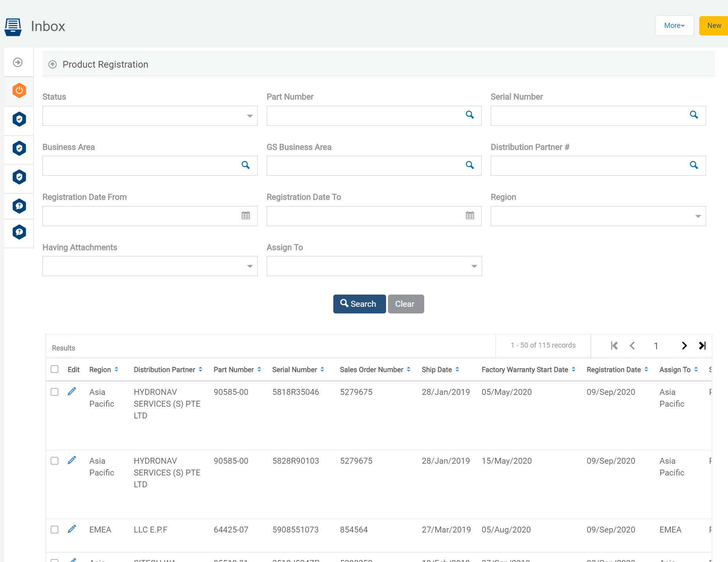Click edit pencil for the EMEA row
The image size is (728, 562).
pos(72,529)
